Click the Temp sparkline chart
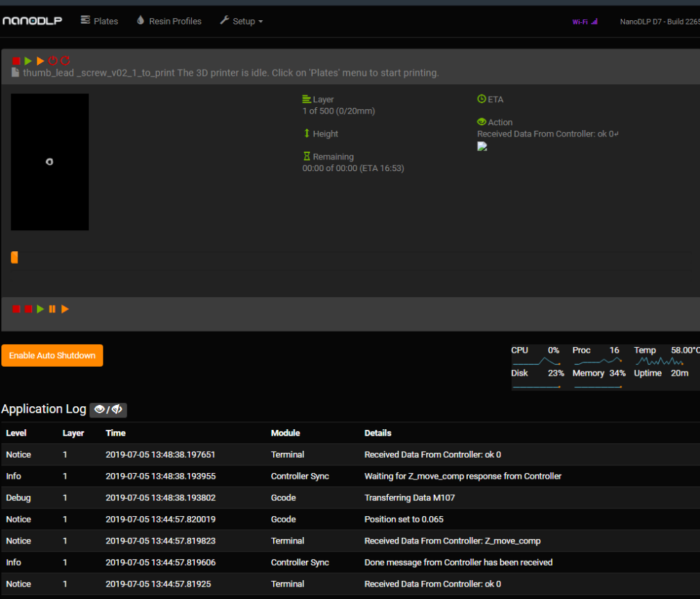The width and height of the screenshot is (700, 599). pyautogui.click(x=659, y=362)
